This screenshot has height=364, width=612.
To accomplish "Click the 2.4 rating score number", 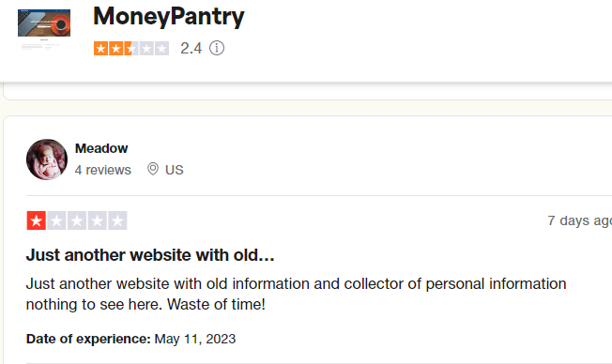I will 191,49.
